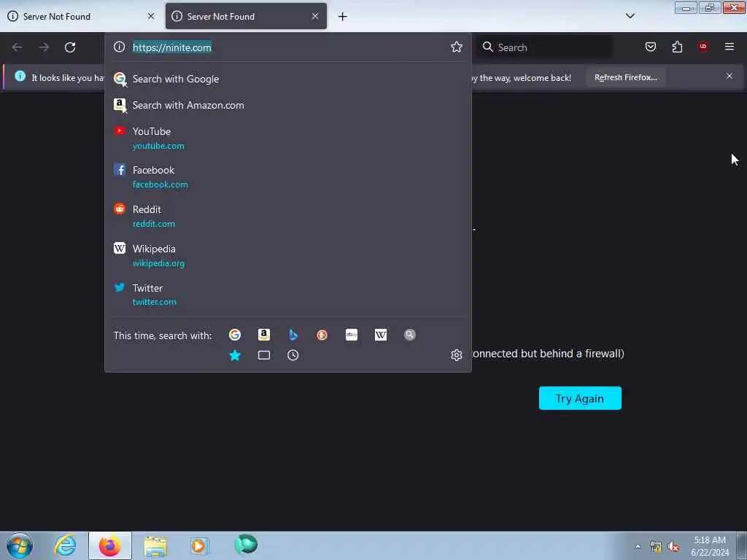
Task: Search open Tabs with the tab shortcut
Action: pyautogui.click(x=264, y=355)
